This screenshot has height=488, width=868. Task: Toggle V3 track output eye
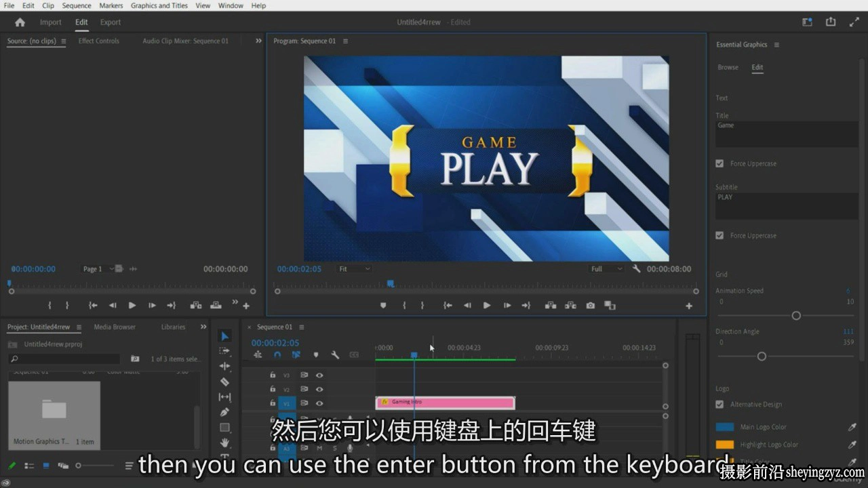[319, 375]
